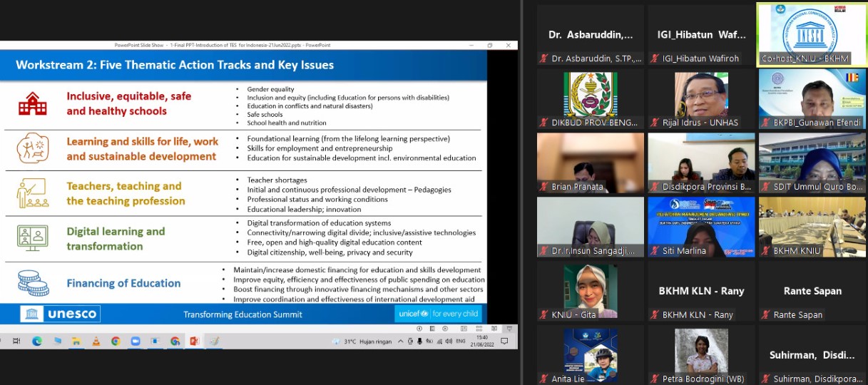Click the unicef for every child logo
Viewport: 868px width, 385px height.
tap(438, 314)
